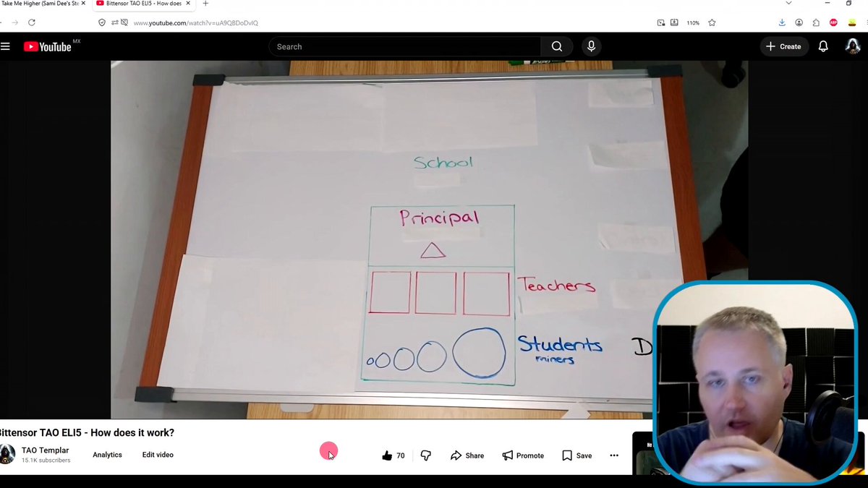Open the account avatar menu
Image resolution: width=868 pixels, height=488 pixels.
tap(853, 46)
